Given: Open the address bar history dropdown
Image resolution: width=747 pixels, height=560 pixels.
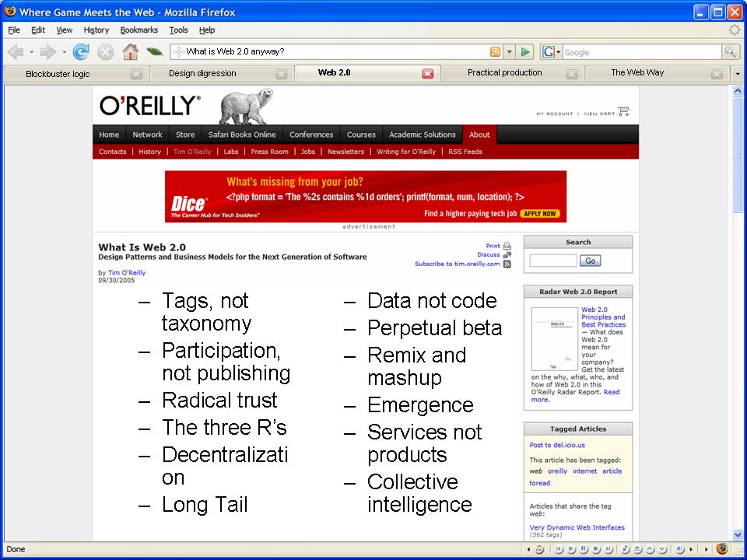Looking at the screenshot, I should point(509,52).
